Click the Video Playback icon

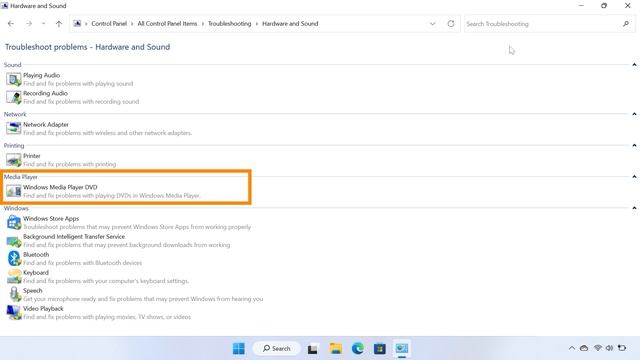(x=13, y=312)
